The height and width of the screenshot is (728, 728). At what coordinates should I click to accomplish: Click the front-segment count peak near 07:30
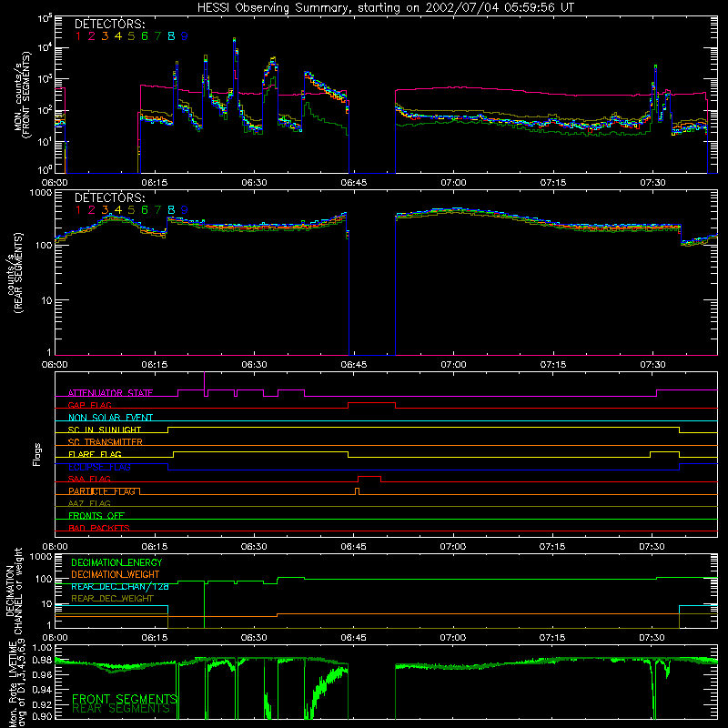[x=655, y=70]
